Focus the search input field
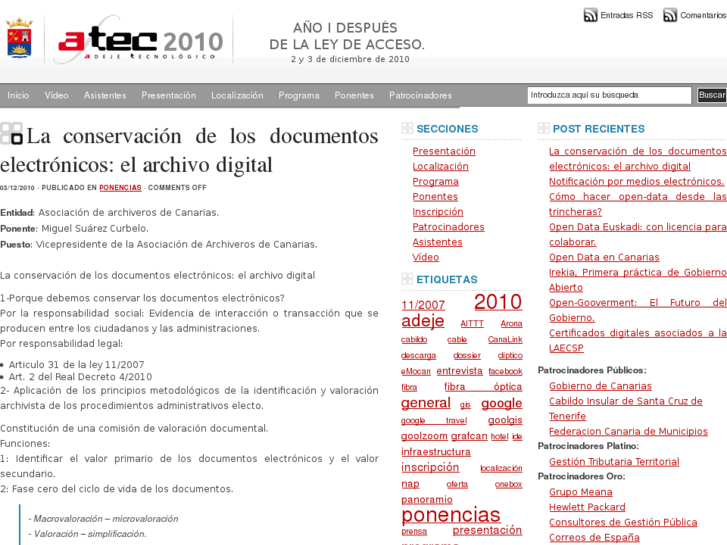Screen dimensions: 727x545 [609, 95]
